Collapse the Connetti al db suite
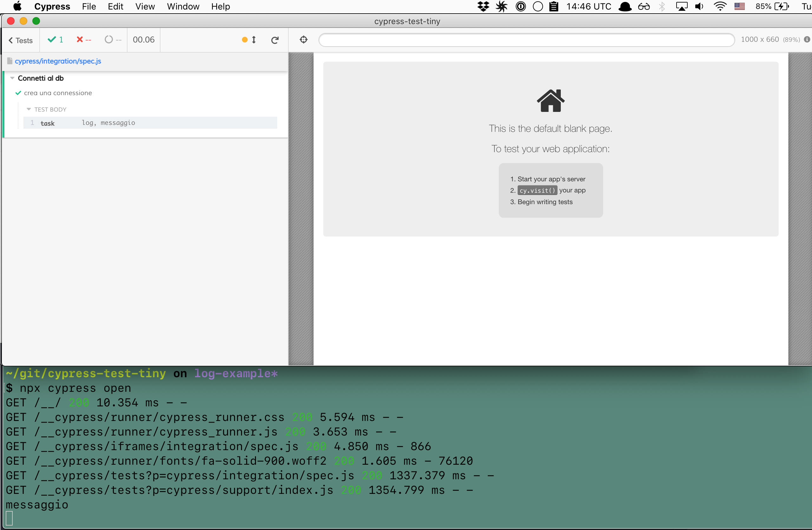 (12, 78)
